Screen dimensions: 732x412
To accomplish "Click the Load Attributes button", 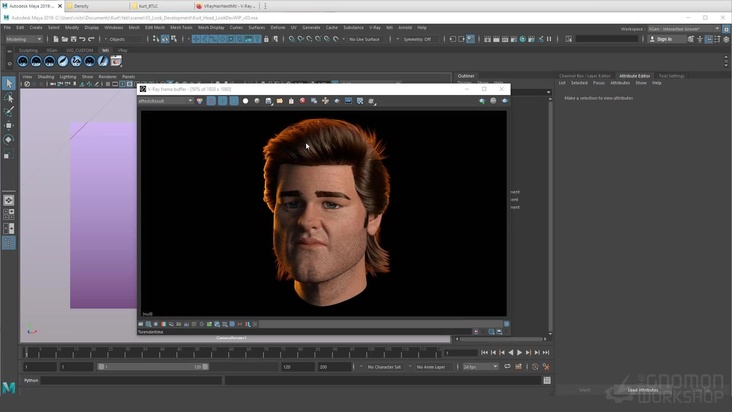I will [643, 390].
